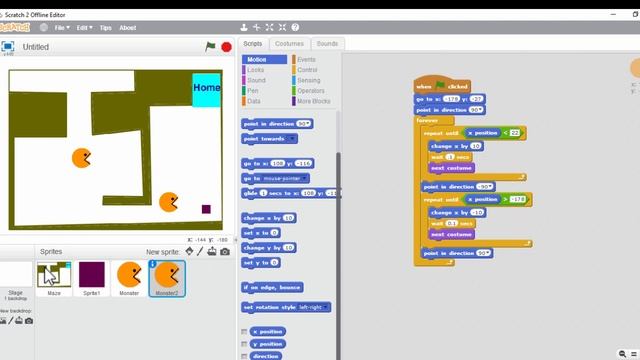Viewport: 640px width, 360px height.
Task: Open the point towards block dropdown
Action: (x=291, y=139)
